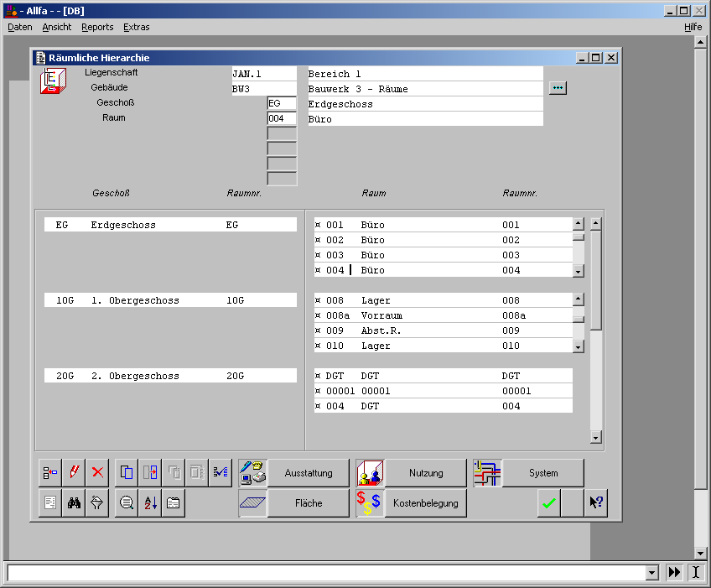Open the Nutzung section
This screenshot has width=711, height=588.
coord(426,473)
